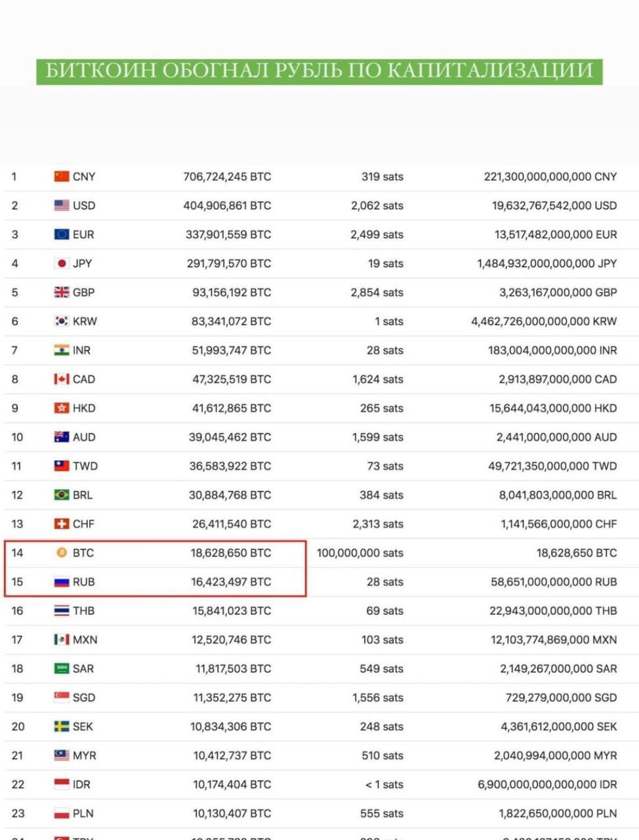Click the 49,721,350,000,000 TWD supply value
The width and height of the screenshot is (639, 840).
pos(552,465)
